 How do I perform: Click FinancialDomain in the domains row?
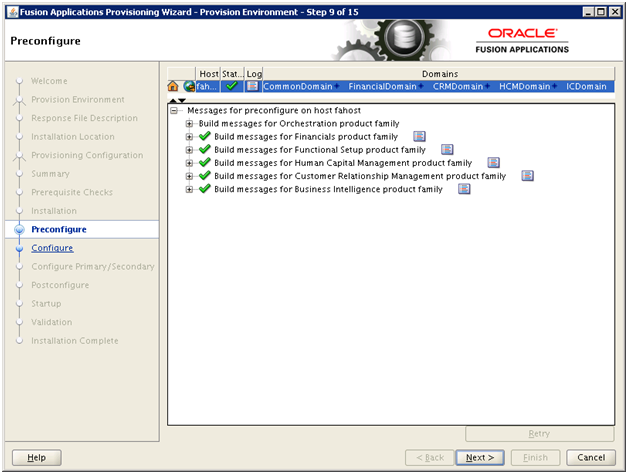coord(382,87)
